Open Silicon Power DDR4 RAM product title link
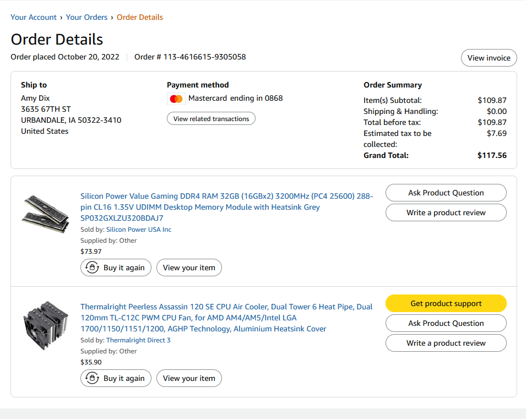The width and height of the screenshot is (526, 420). [226, 207]
